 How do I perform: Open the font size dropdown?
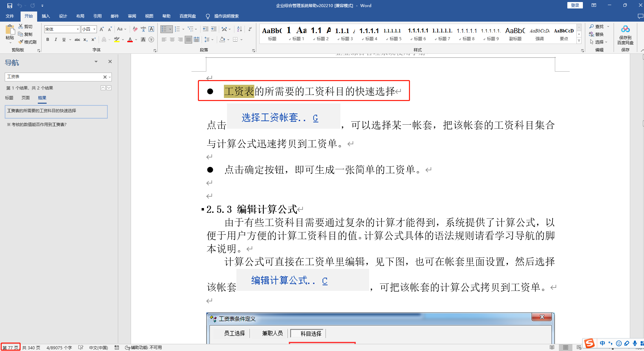coord(95,29)
